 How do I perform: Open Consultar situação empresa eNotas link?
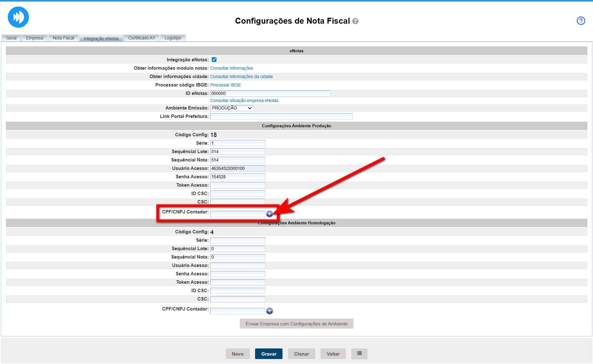244,100
